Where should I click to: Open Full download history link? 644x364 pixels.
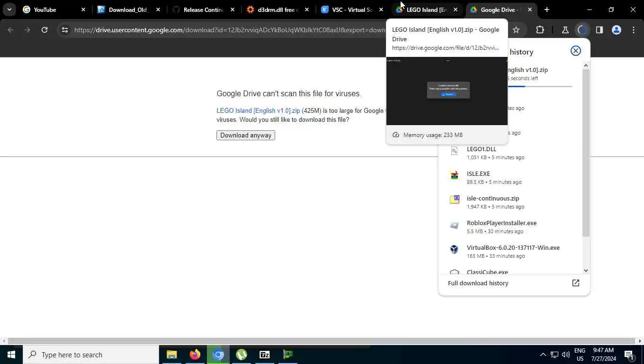[x=478, y=283]
